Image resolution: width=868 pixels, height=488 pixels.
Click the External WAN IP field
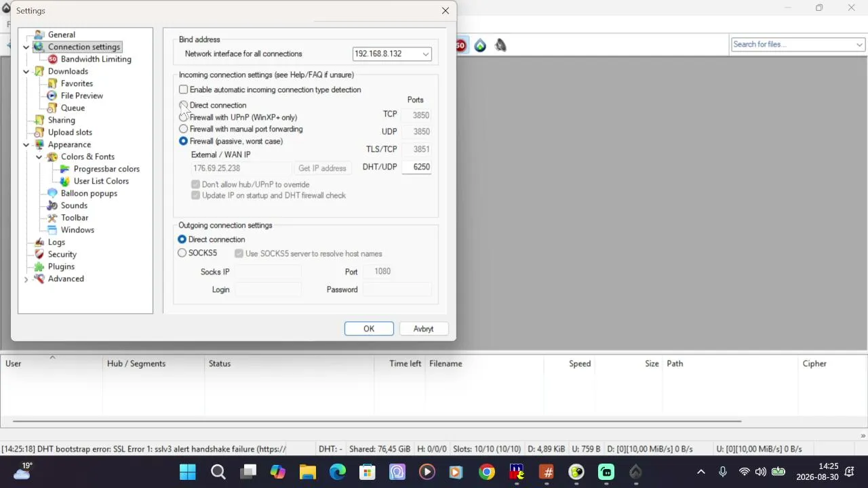(241, 168)
